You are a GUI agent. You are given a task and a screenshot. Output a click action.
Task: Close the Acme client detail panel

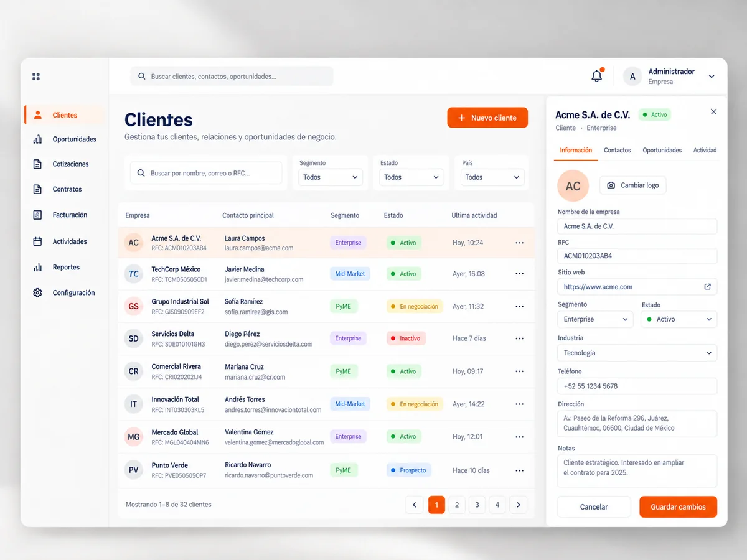click(x=713, y=112)
